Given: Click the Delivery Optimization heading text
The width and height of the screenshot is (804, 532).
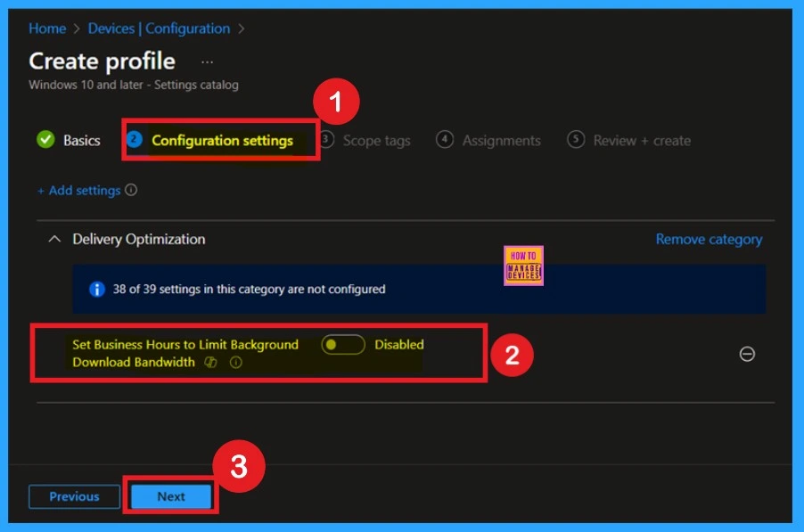Looking at the screenshot, I should [x=138, y=240].
